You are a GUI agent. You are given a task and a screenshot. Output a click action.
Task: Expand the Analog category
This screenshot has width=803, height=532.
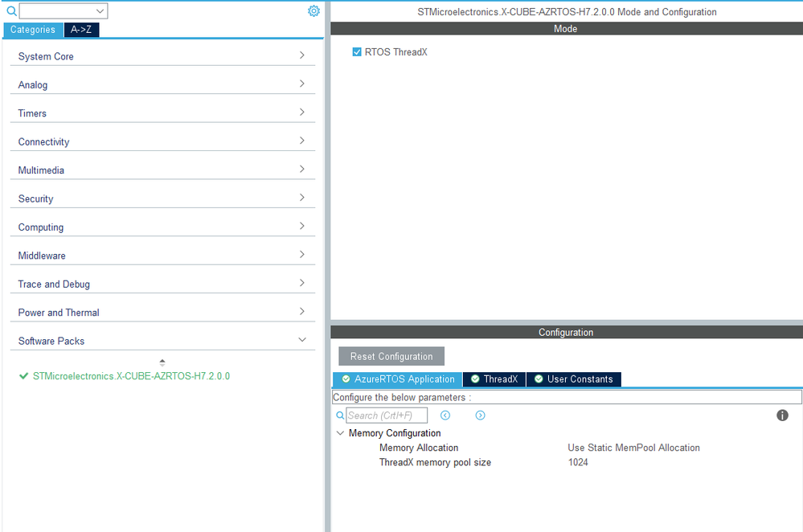click(162, 84)
